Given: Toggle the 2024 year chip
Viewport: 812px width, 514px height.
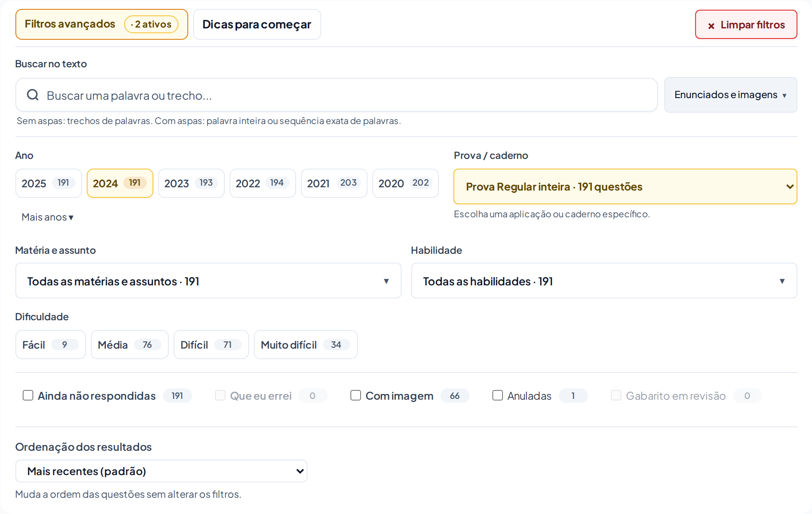Looking at the screenshot, I should 120,183.
